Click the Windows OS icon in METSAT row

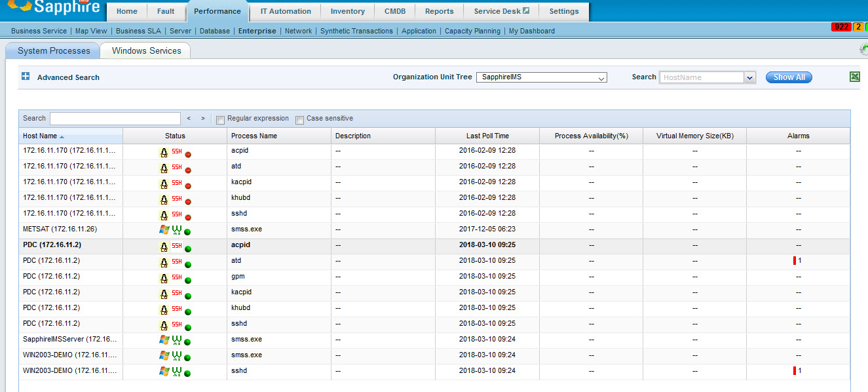click(x=164, y=229)
